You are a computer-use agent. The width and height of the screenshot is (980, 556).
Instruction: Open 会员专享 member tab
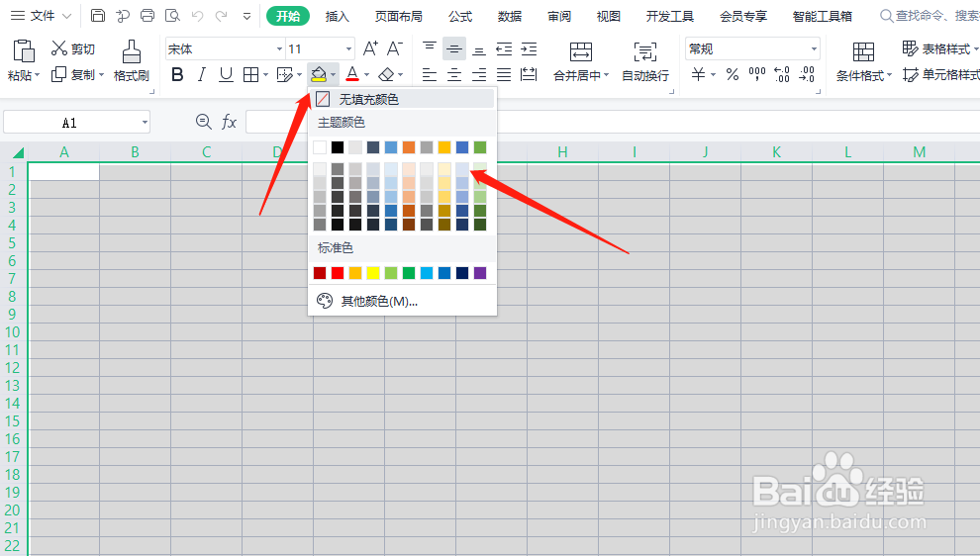(743, 16)
